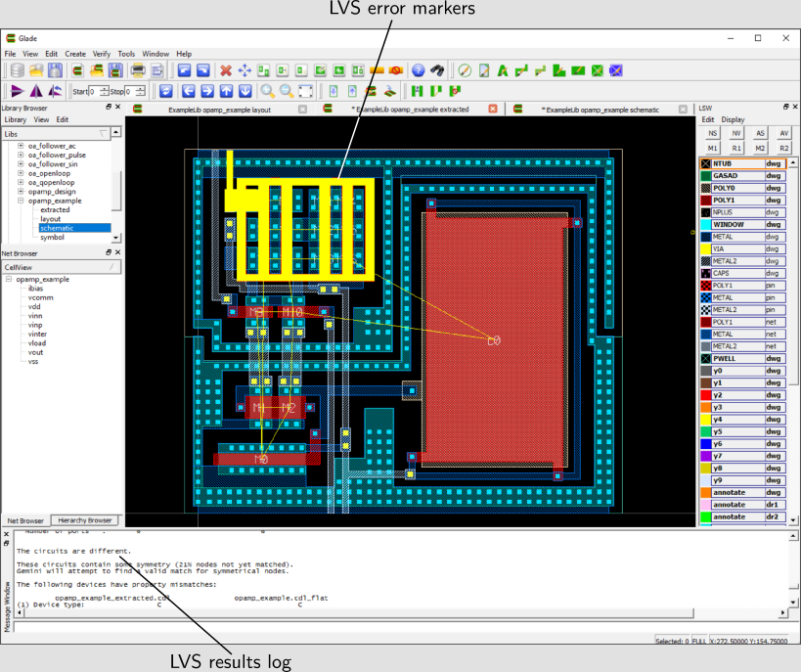Click the blue question mark help icon

click(x=418, y=70)
